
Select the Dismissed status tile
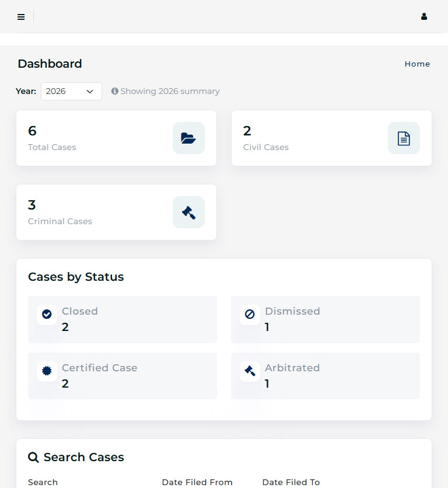(332, 319)
